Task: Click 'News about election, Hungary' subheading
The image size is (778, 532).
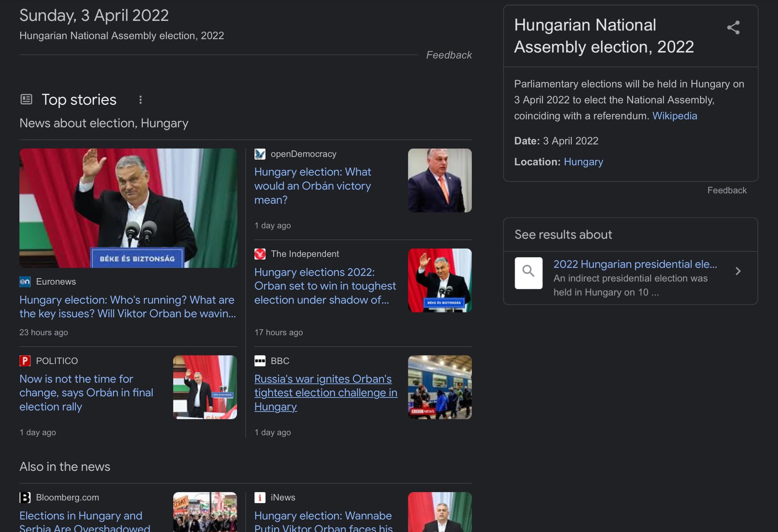Action: coord(104,123)
